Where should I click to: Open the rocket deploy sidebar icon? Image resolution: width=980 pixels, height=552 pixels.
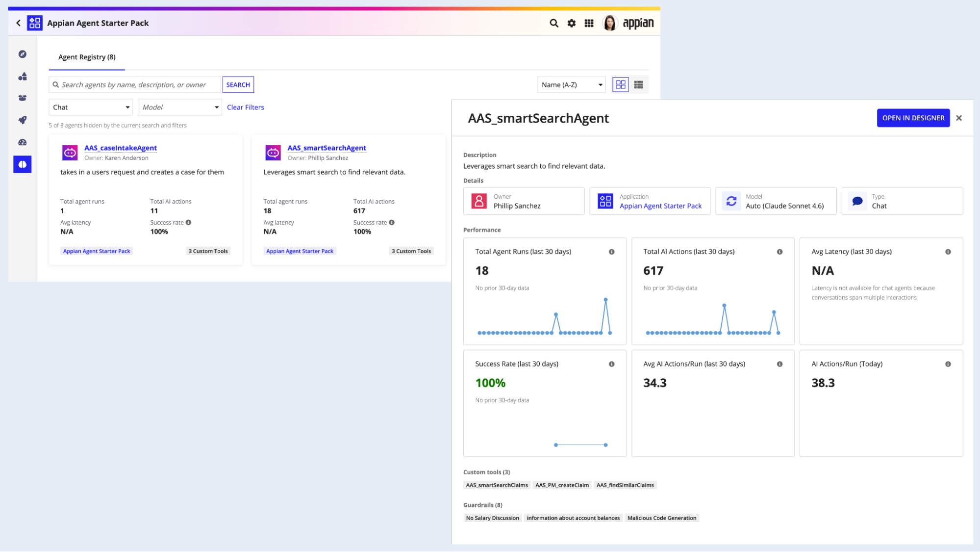point(23,120)
